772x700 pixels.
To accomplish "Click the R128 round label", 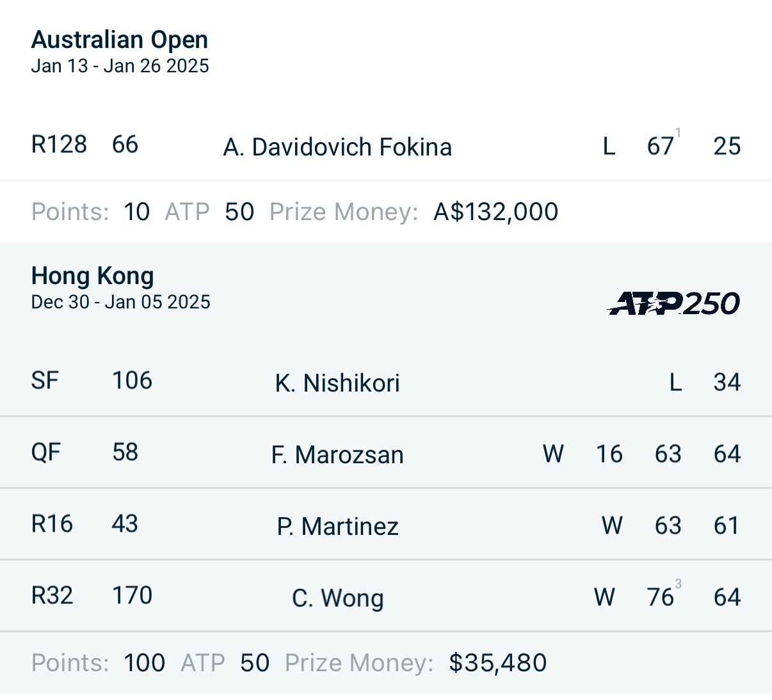I will click(x=59, y=145).
